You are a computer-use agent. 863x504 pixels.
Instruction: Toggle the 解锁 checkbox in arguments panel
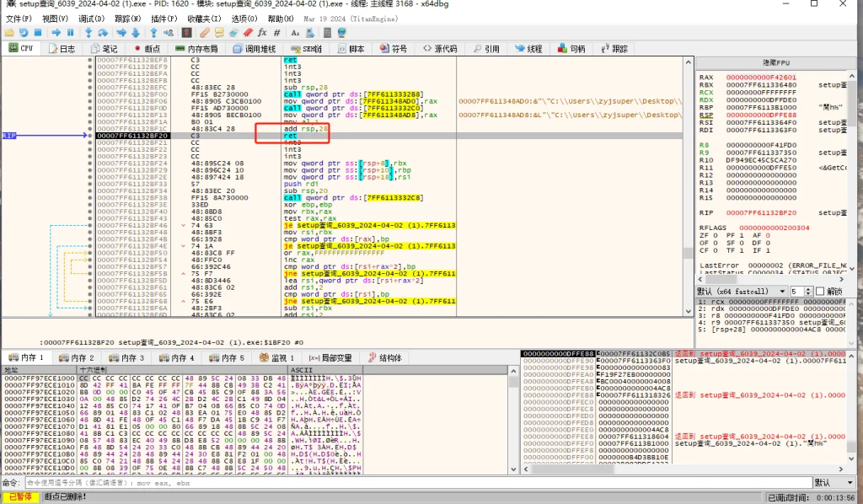tap(821, 291)
